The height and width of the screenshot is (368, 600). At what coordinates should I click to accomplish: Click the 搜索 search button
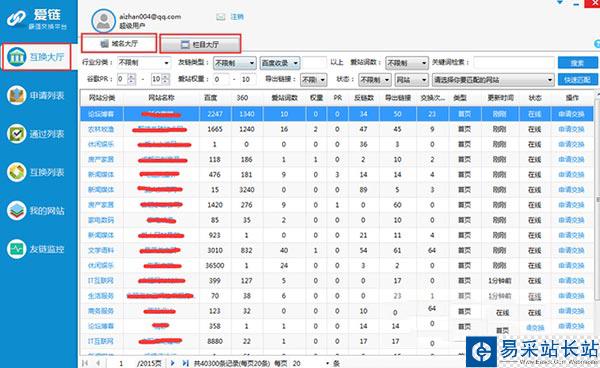pos(577,63)
